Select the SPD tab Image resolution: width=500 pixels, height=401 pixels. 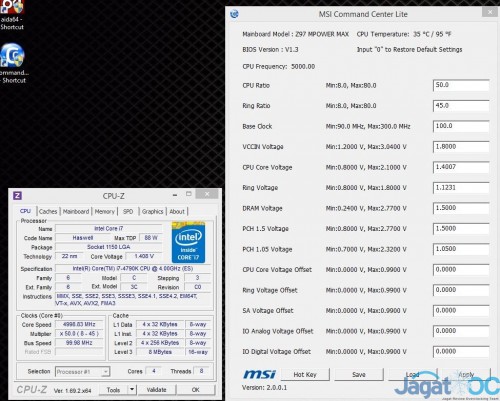click(x=128, y=211)
